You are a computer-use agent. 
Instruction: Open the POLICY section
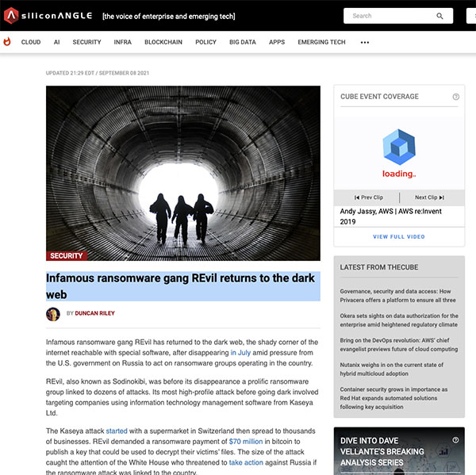pyautogui.click(x=205, y=42)
